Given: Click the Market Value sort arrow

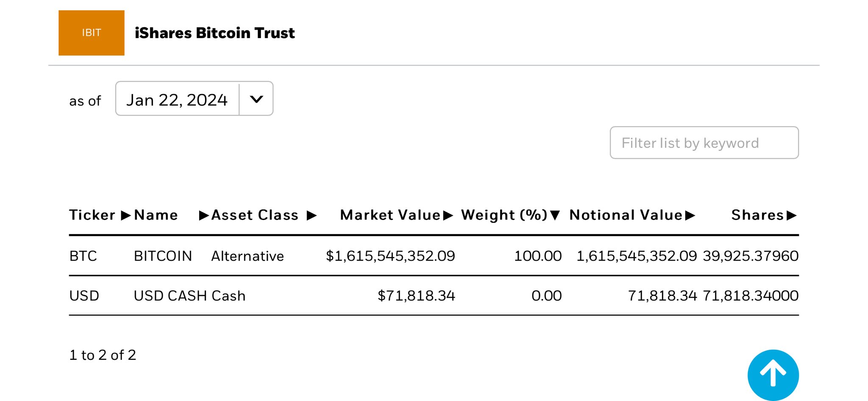Looking at the screenshot, I should pos(448,215).
